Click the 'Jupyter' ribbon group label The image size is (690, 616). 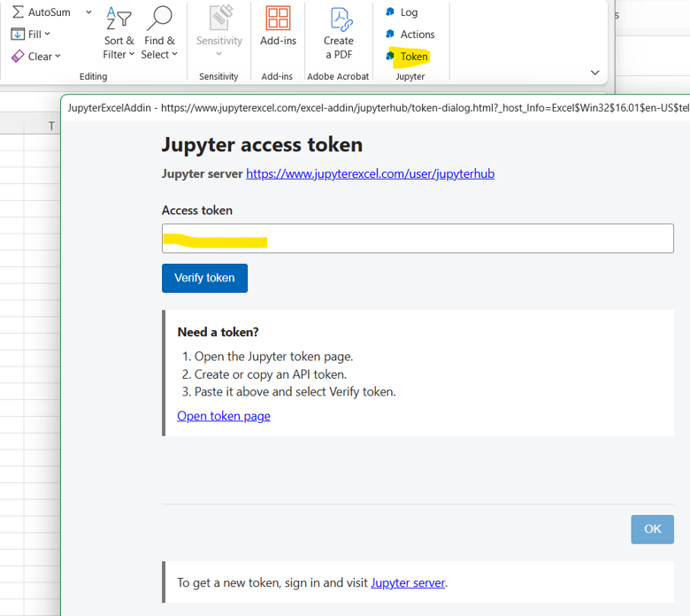[x=410, y=76]
